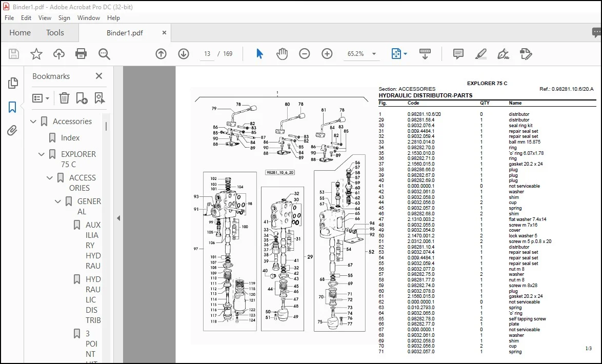602x364 pixels.
Task: Activate the Hand pan tool
Action: click(282, 54)
